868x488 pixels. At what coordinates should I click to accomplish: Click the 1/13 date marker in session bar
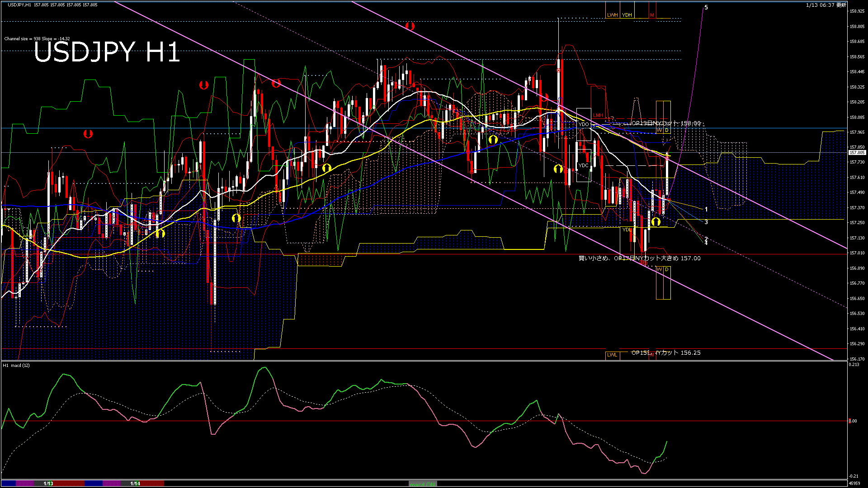click(48, 483)
